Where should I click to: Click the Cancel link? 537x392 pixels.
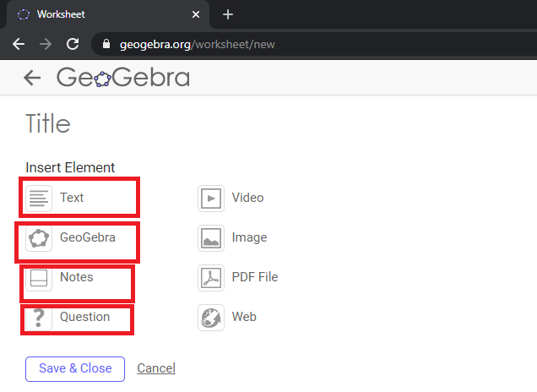[x=156, y=368]
